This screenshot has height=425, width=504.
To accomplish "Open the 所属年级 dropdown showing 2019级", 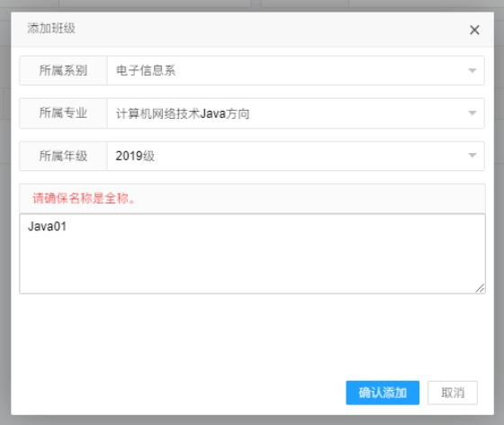I will click(295, 156).
